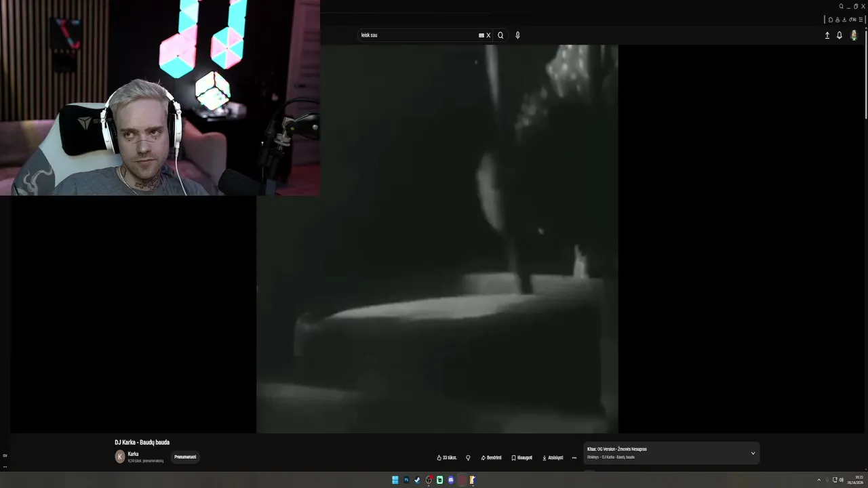
Task: Open browser downloads icon
Action: click(x=844, y=20)
